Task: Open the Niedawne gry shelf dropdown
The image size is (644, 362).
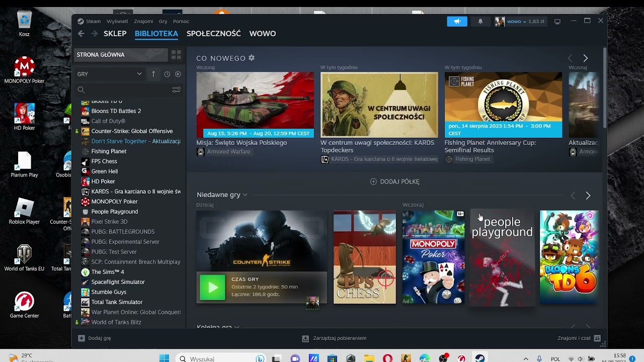Action: (x=245, y=195)
